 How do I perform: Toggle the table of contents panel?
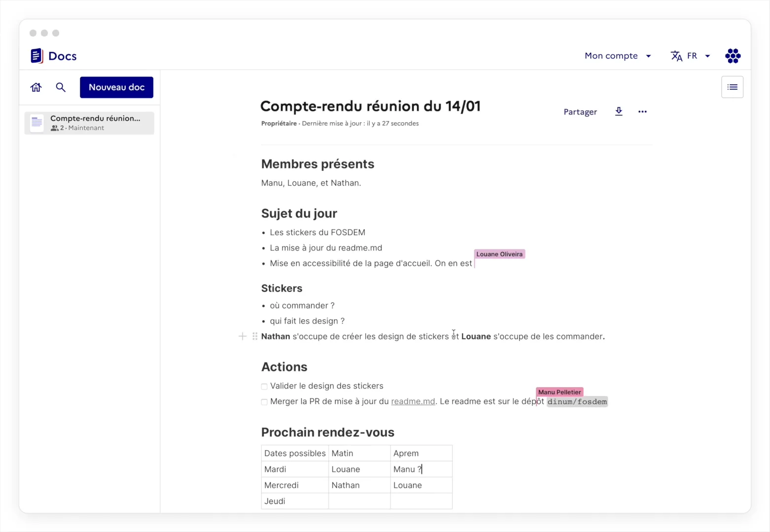(x=732, y=87)
